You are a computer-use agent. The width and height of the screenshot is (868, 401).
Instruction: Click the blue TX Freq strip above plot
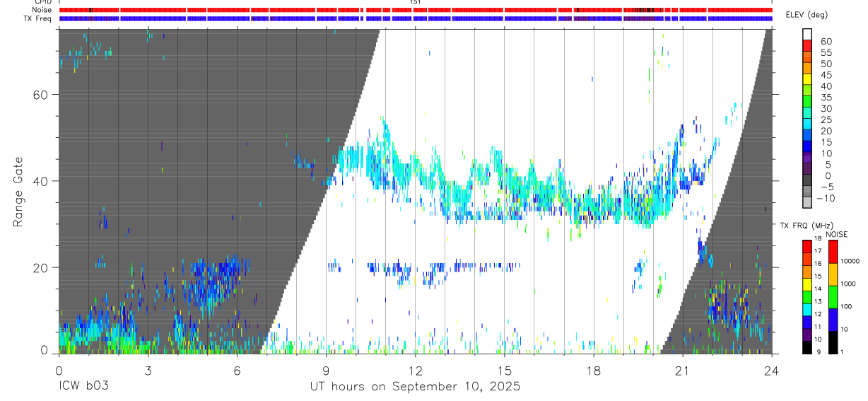point(416,18)
